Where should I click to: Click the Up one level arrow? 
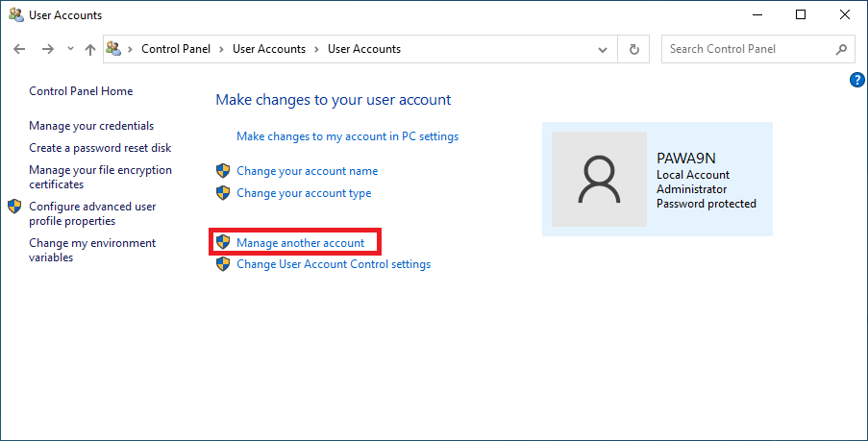point(90,49)
